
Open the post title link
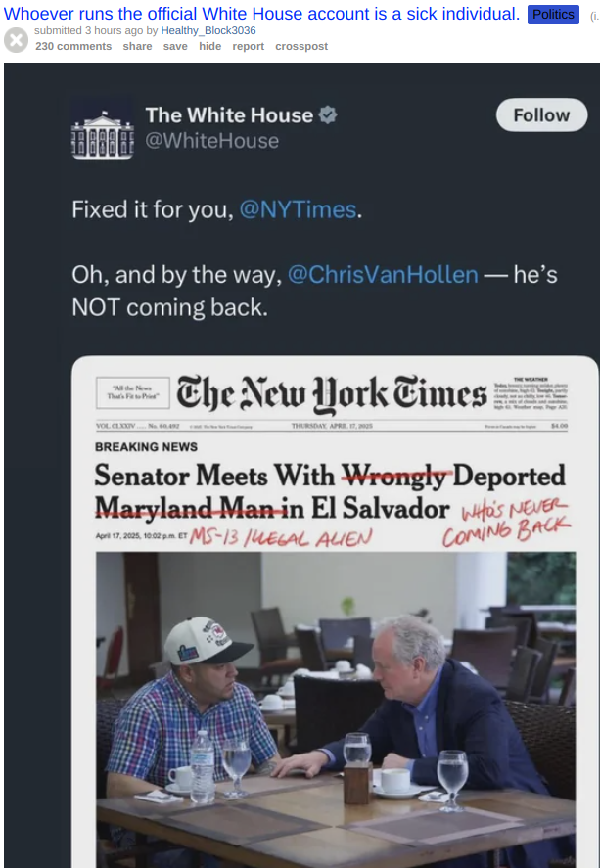click(261, 14)
